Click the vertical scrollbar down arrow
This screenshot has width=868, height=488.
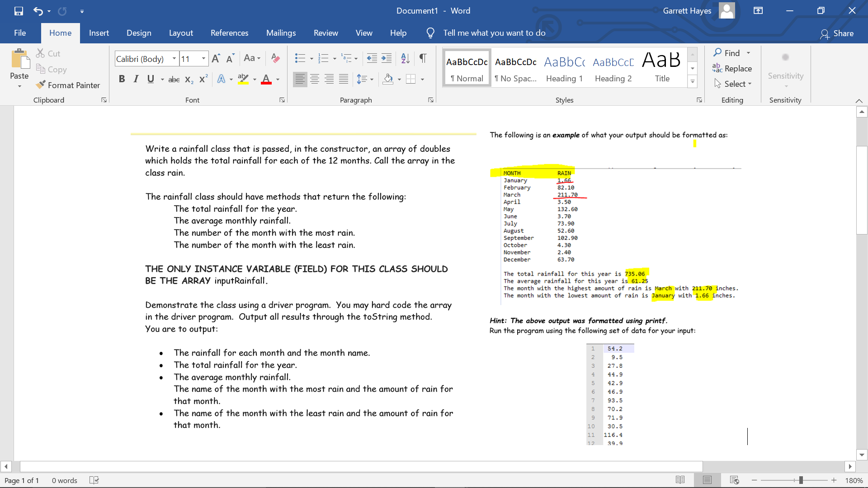coord(862,455)
